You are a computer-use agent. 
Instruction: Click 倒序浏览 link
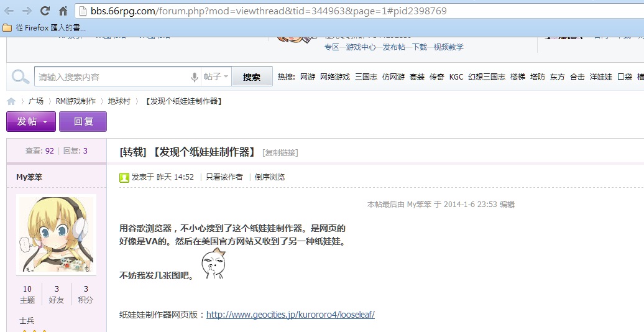pyautogui.click(x=269, y=177)
